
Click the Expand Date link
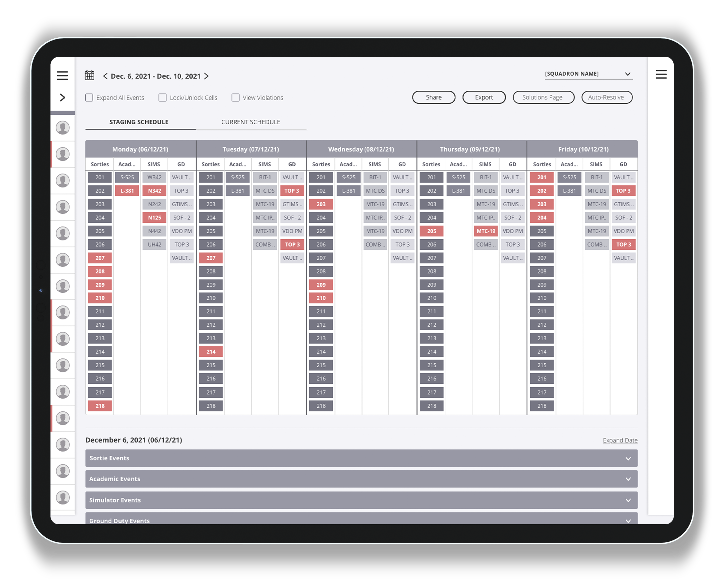point(620,440)
